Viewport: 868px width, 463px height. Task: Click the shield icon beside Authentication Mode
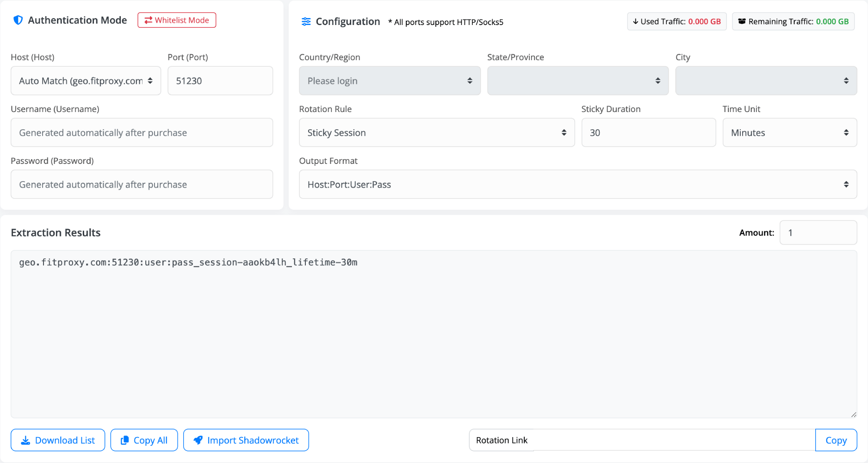18,20
